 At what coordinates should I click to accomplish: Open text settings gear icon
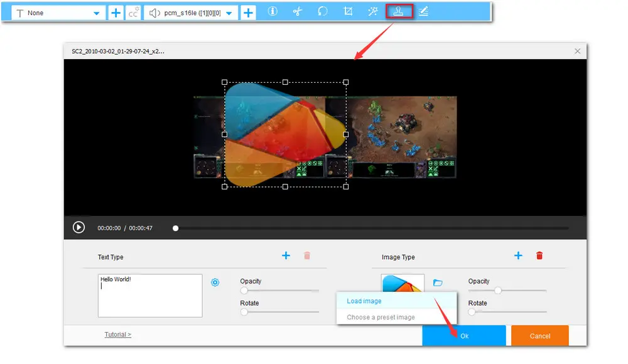pos(215,282)
